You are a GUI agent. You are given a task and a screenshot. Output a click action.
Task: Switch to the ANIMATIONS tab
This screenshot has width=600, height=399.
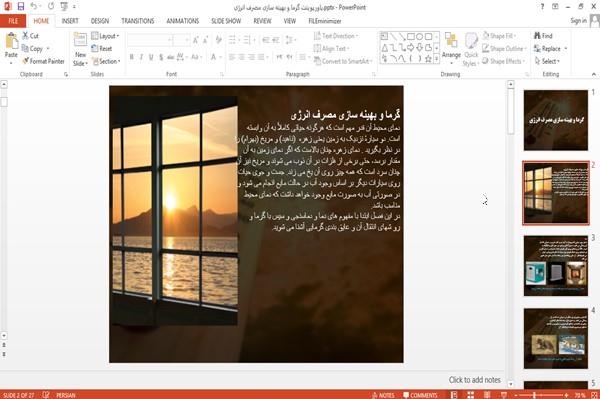coord(183,21)
